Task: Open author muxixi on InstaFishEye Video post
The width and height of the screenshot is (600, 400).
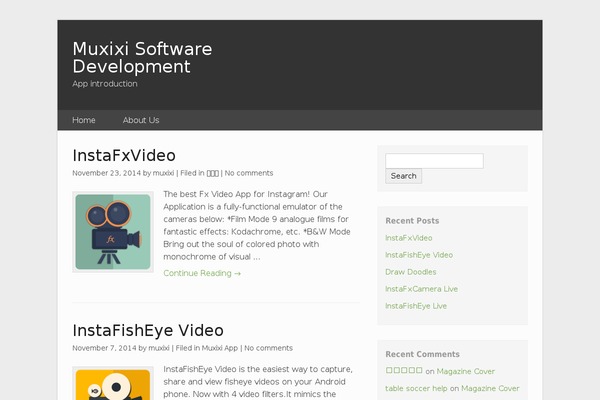Action: tap(159, 348)
